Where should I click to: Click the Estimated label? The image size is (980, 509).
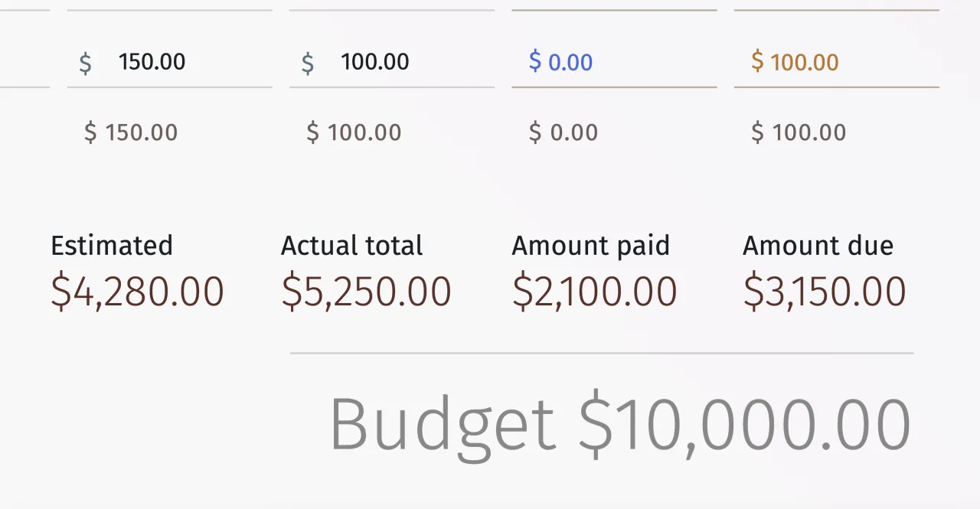point(112,246)
